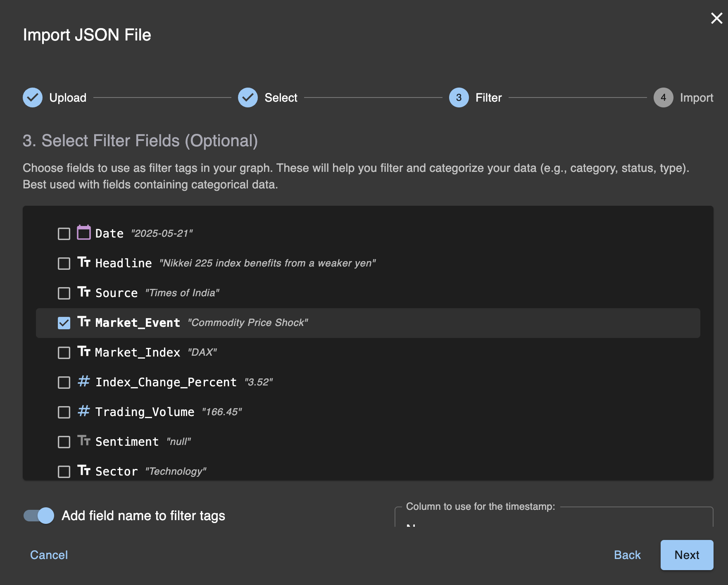Click the text-type icon beside Headline
This screenshot has height=585, width=728.
(85, 263)
